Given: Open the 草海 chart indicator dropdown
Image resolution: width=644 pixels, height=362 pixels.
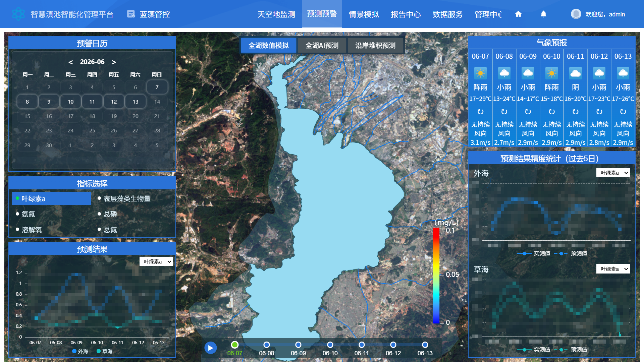Looking at the screenshot, I should (x=613, y=269).
